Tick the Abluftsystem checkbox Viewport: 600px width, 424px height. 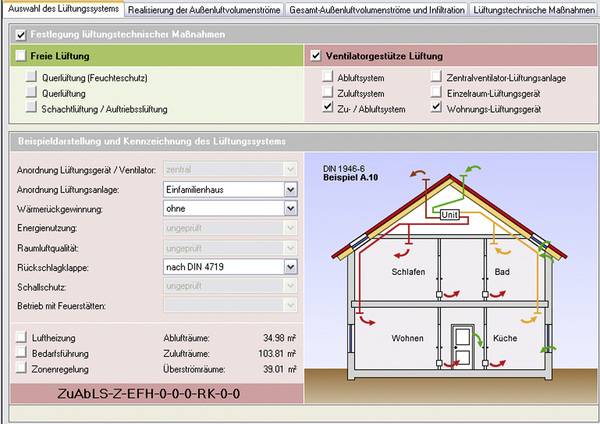pos(329,76)
